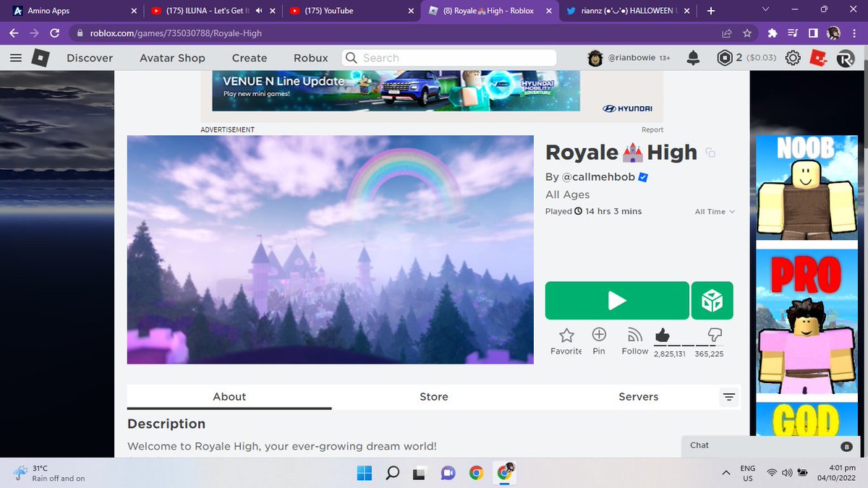Click the Roblox Search field

tap(449, 58)
